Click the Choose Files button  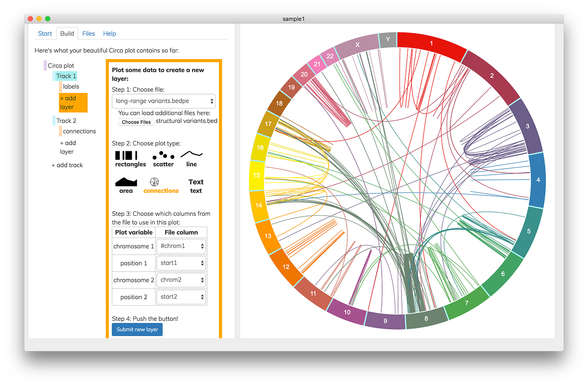(136, 122)
